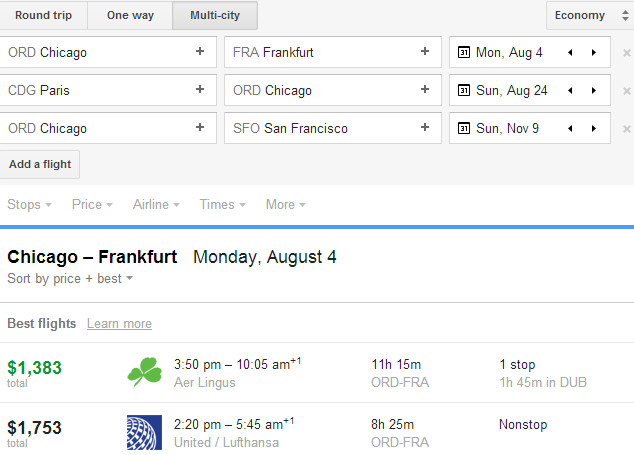Viewport: 634px width, 455px height.
Task: Go to next day after Mon, Aug 4
Action: 594,52
